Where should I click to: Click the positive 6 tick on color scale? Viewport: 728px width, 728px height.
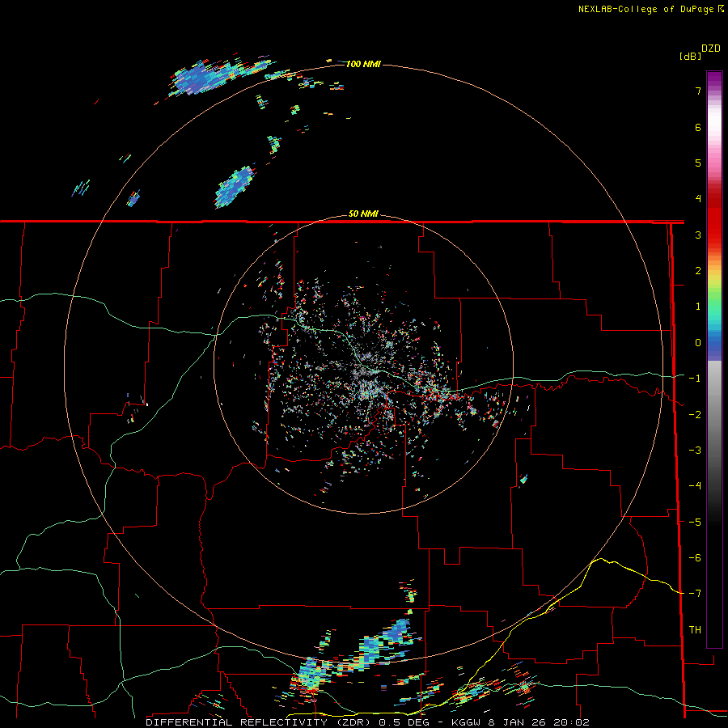pos(698,127)
